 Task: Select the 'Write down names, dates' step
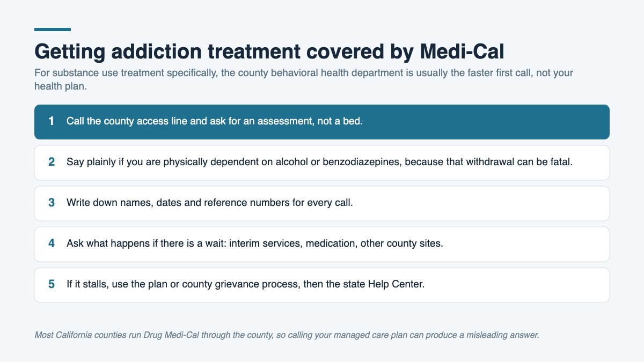coord(322,203)
